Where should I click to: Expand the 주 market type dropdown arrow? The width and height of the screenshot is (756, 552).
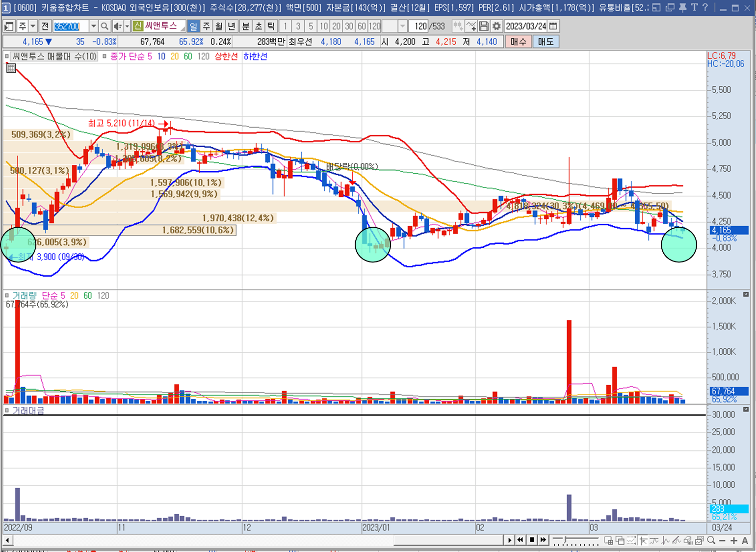pyautogui.click(x=33, y=26)
